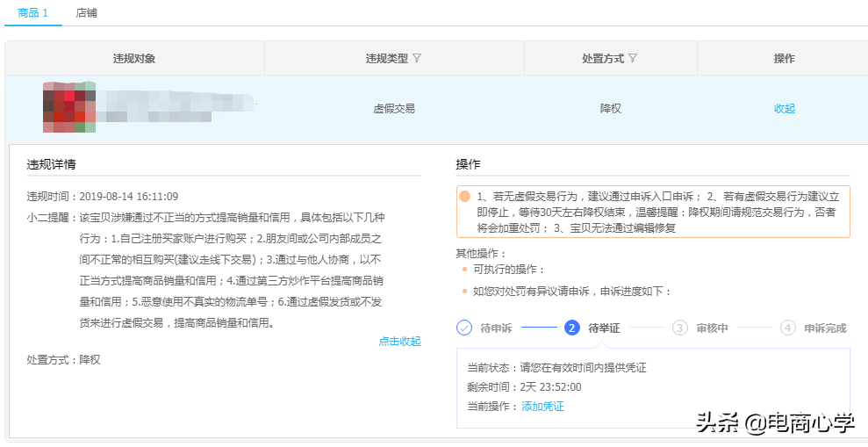
Task: Switch to the 商品 1 tab
Action: tap(32, 13)
